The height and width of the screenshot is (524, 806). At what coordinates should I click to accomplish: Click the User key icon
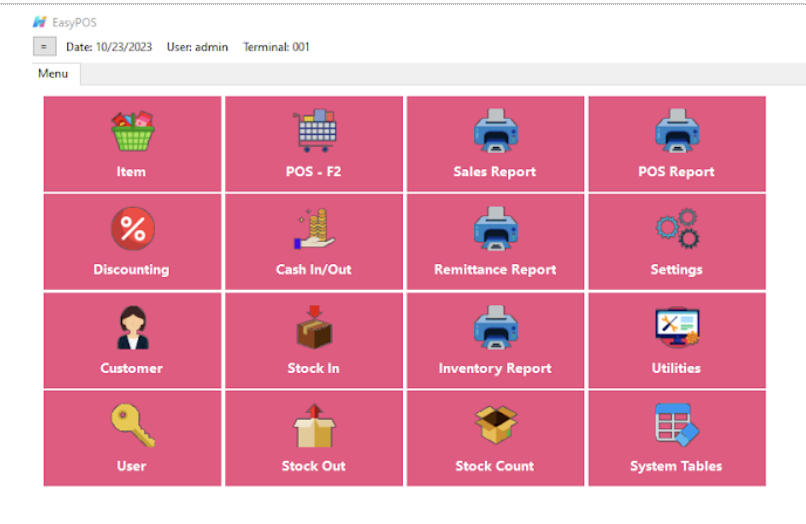tap(133, 425)
